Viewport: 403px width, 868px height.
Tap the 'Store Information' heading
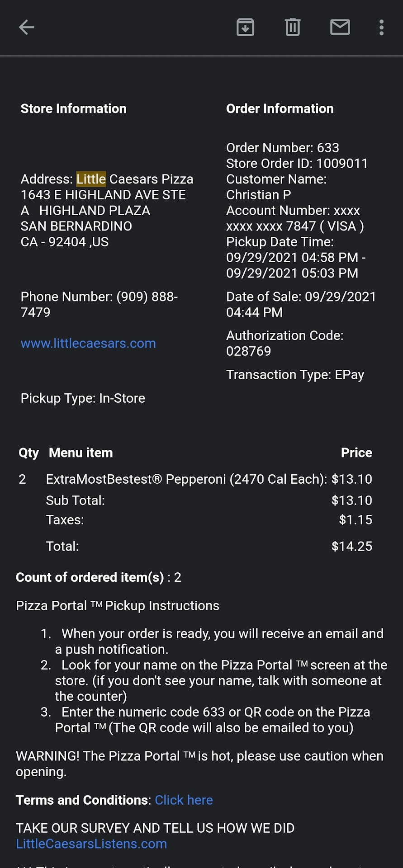73,108
